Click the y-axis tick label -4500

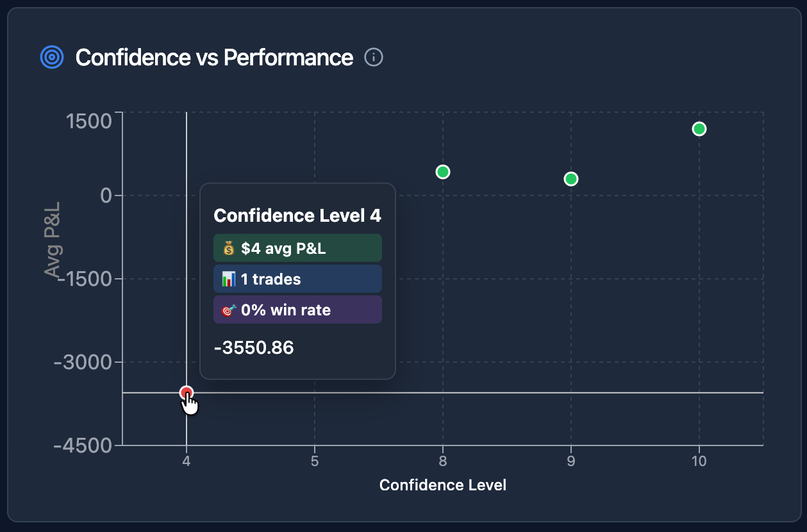(x=84, y=445)
